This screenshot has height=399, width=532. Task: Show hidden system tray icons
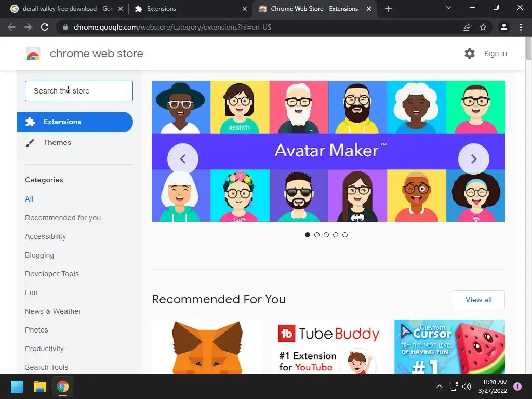point(440,387)
